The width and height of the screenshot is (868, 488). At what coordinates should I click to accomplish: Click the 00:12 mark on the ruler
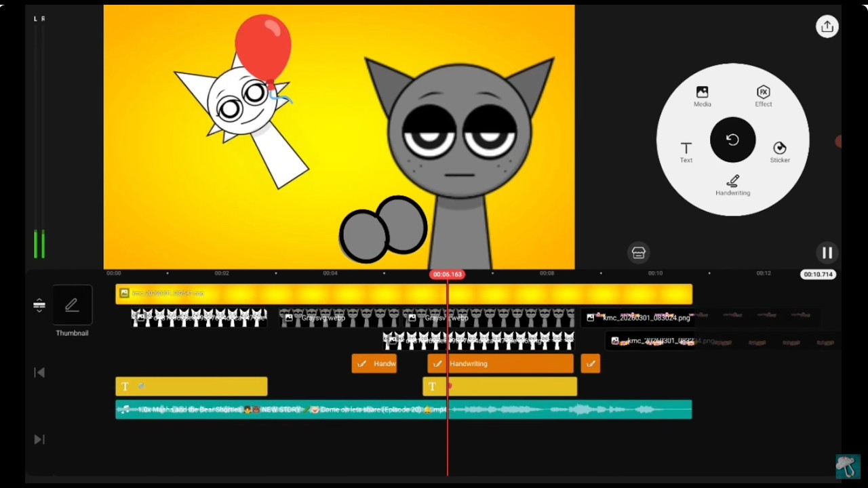pos(764,273)
